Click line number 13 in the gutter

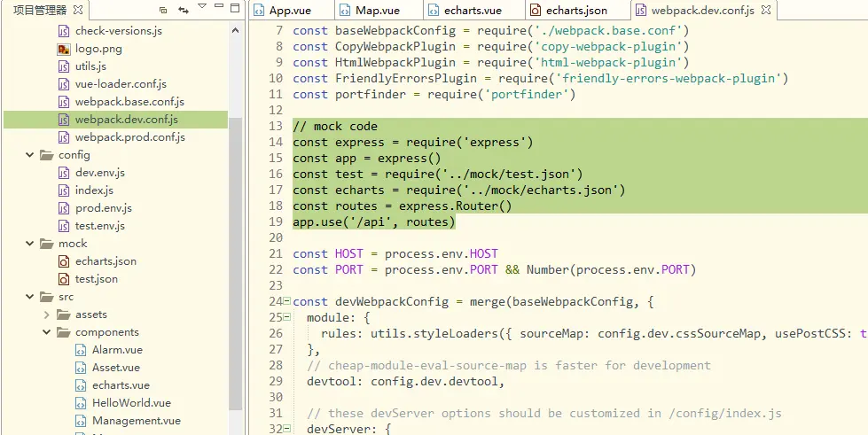[276, 126]
